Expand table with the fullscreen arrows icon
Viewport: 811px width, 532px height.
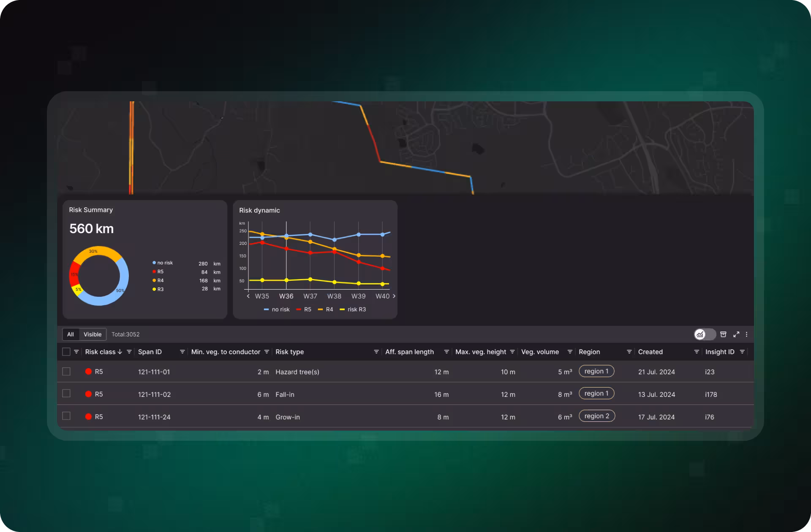736,334
